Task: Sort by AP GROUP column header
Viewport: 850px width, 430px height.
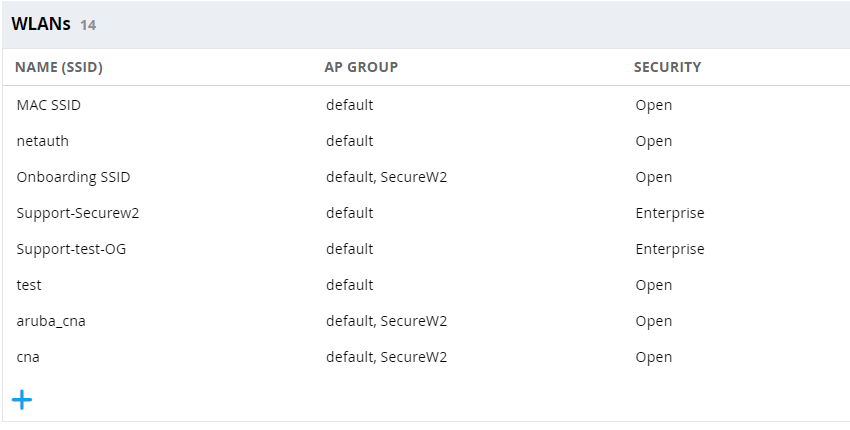Action: point(361,67)
